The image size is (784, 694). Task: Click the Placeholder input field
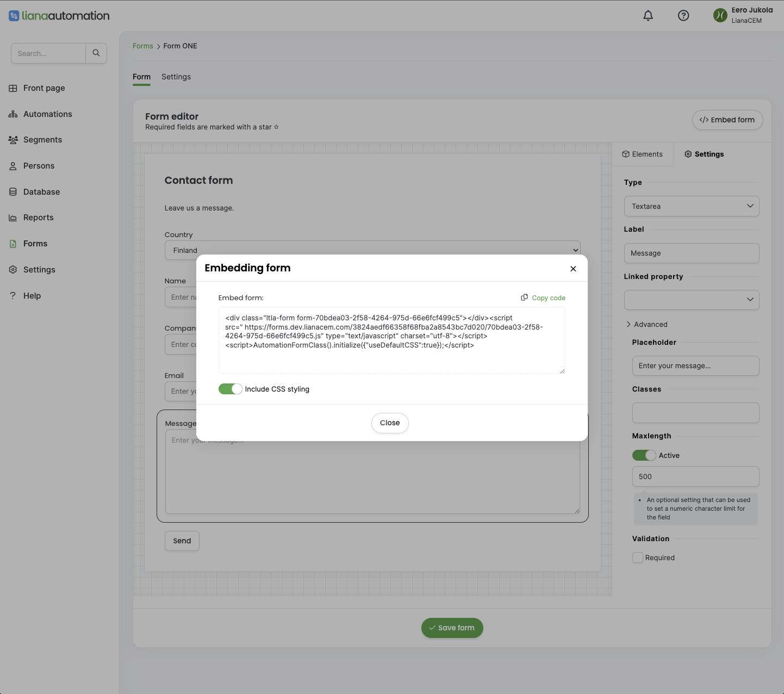click(696, 366)
